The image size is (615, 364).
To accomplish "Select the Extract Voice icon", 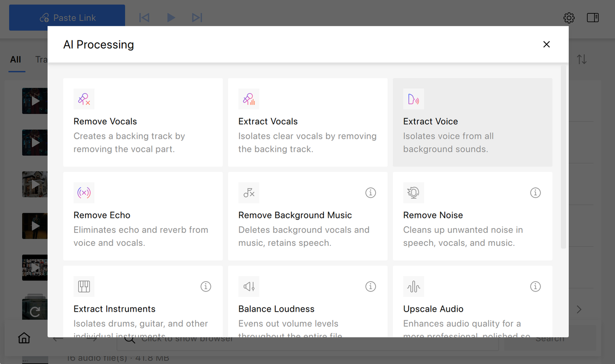I will click(414, 99).
